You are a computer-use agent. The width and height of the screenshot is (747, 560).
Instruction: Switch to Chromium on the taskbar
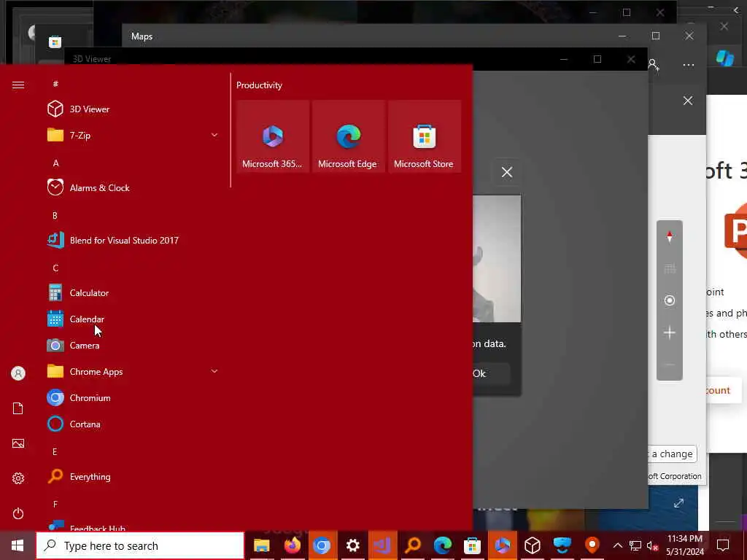point(322,545)
